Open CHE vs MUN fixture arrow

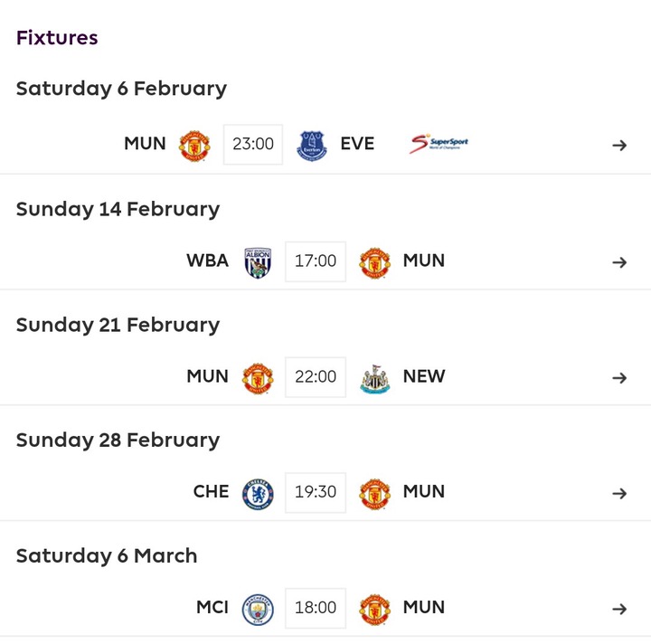619,493
